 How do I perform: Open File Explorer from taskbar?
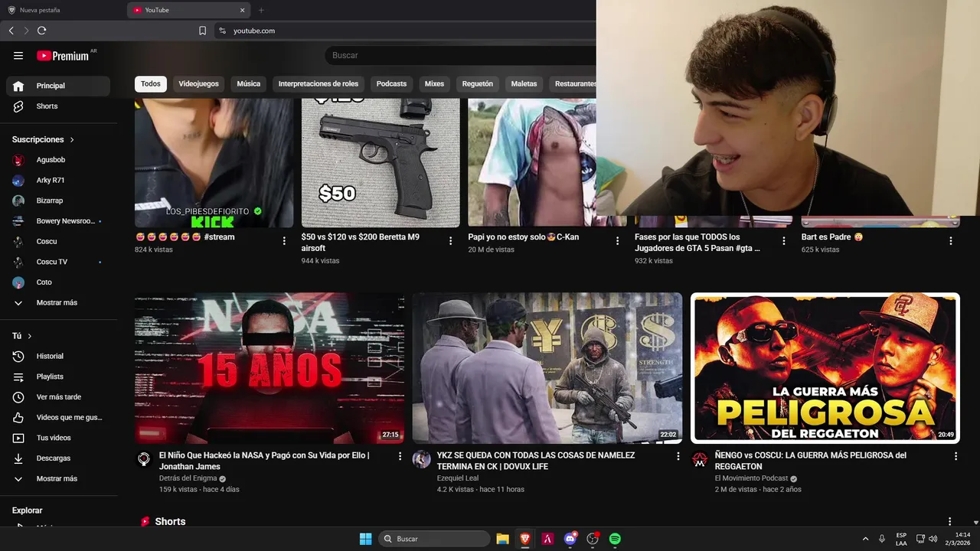click(x=502, y=539)
